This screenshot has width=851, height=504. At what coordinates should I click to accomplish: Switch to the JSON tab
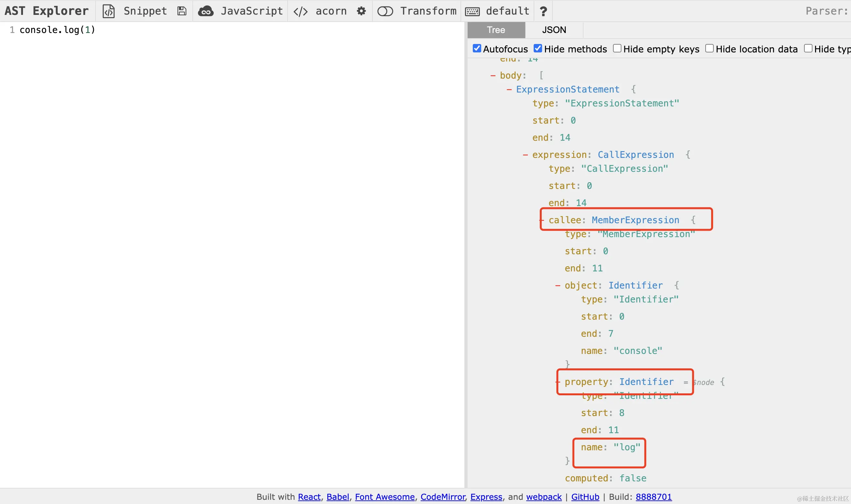(554, 30)
